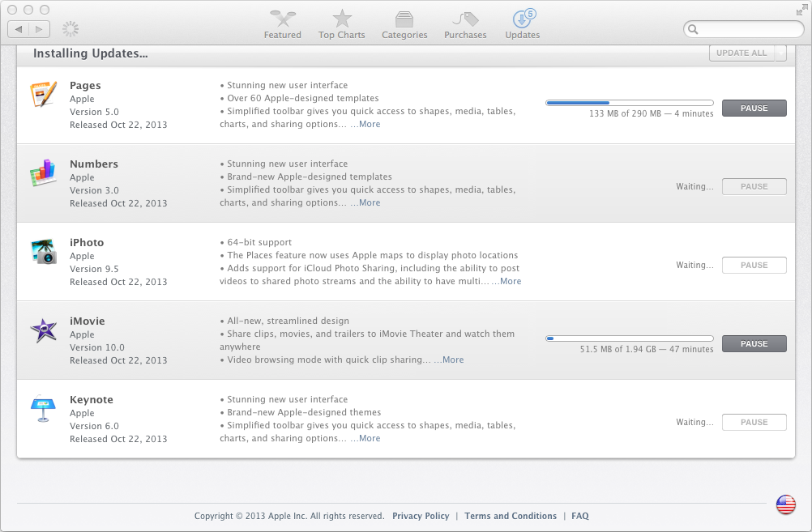The image size is (812, 532).
Task: Click the iPhoto app icon
Action: pos(44,252)
